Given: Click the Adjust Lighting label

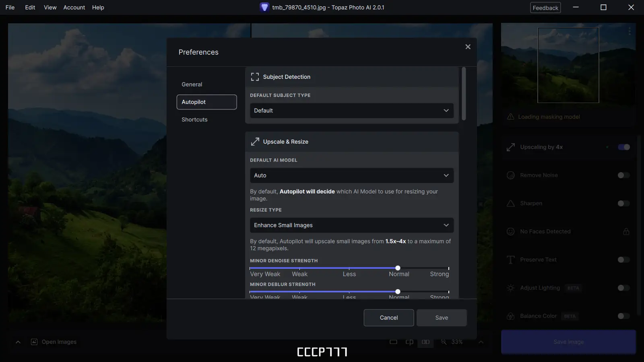Looking at the screenshot, I should [x=540, y=288].
